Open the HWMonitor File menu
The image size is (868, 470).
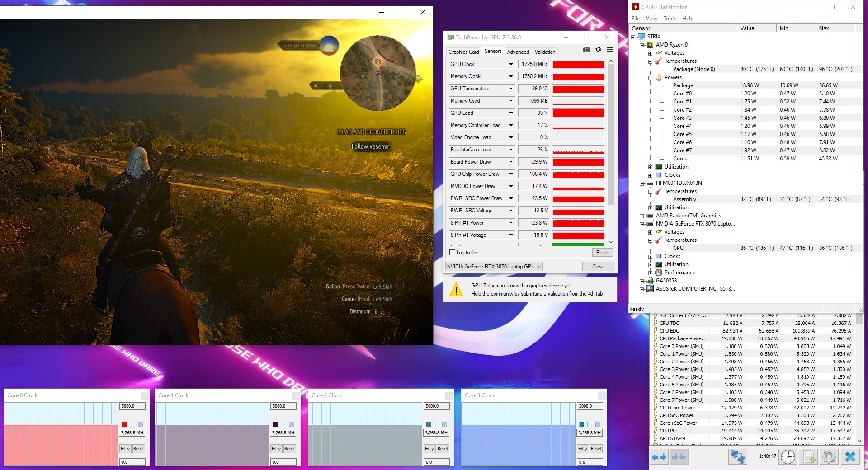click(x=636, y=19)
